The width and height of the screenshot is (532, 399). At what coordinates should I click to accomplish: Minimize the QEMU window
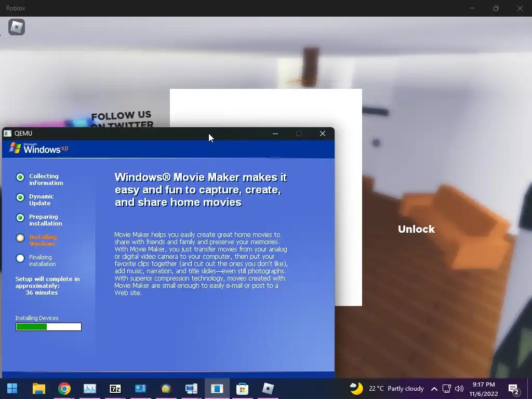pos(275,134)
